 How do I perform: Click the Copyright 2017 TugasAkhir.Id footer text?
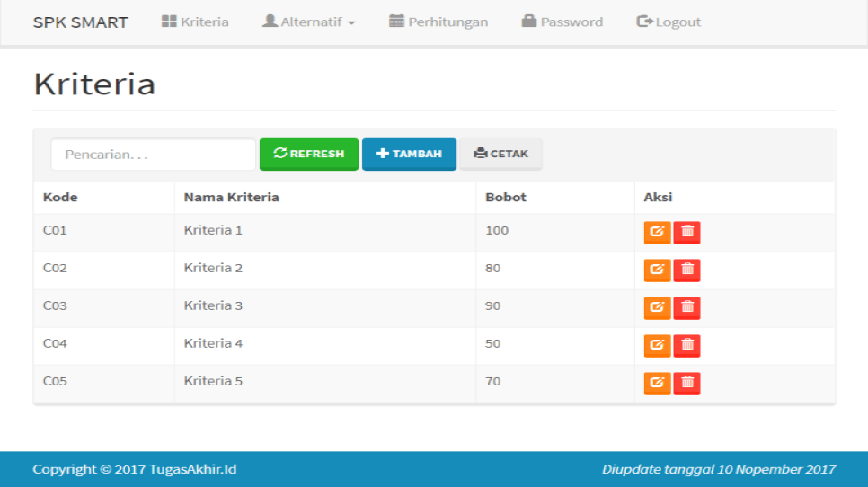[x=135, y=469]
